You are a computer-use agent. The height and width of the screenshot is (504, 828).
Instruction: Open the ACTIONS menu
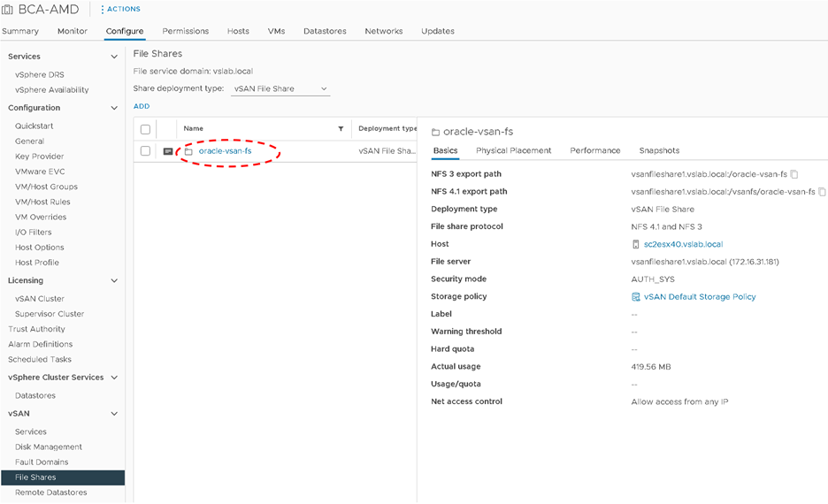point(120,9)
